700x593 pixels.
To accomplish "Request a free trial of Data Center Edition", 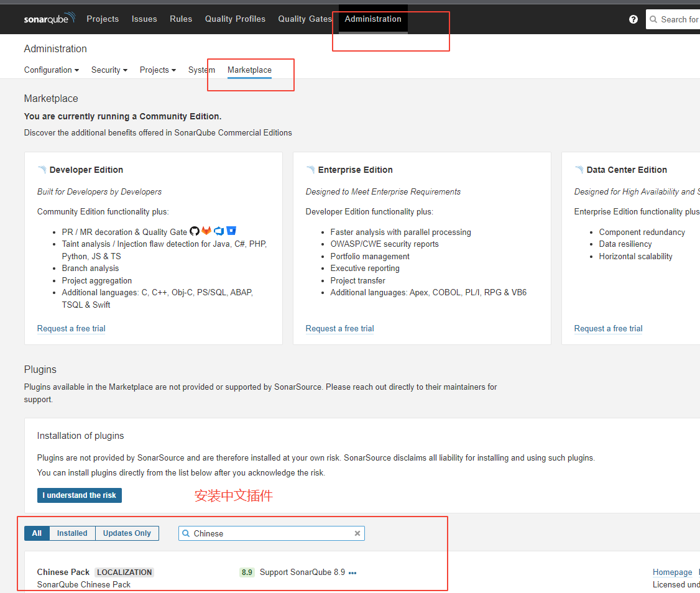I will [608, 329].
